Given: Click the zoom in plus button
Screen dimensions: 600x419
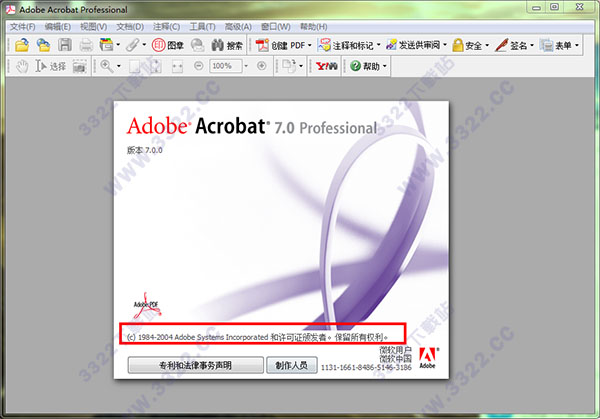Looking at the screenshot, I should coord(262,66).
